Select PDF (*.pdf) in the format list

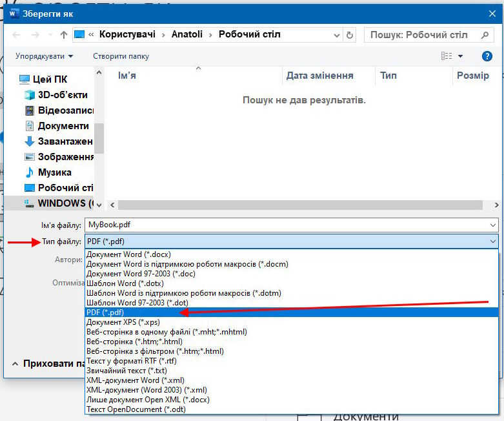292,313
